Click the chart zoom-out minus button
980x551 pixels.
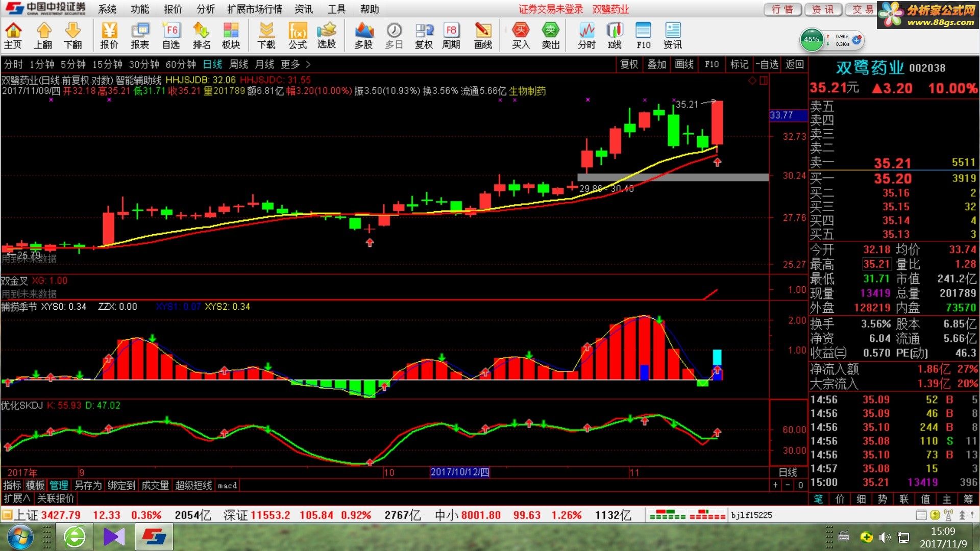[x=788, y=485]
